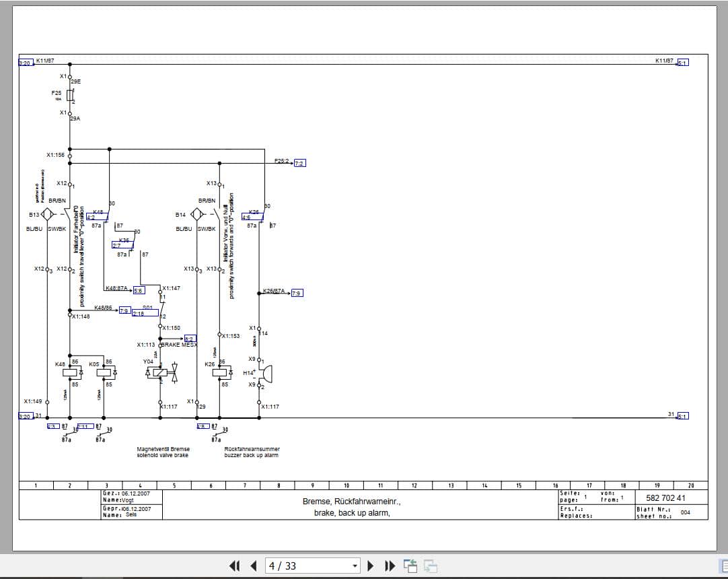The height and width of the screenshot is (579, 728).
Task: Open the 2:7 reference under K35 contact
Action: coord(122,245)
